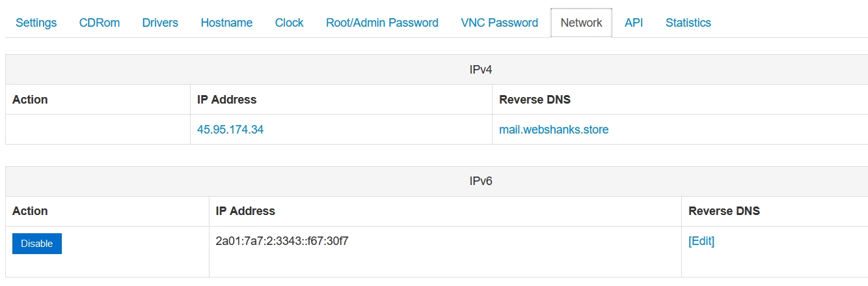Switch to the CDRom tab
This screenshot has width=868, height=286.
click(x=100, y=23)
